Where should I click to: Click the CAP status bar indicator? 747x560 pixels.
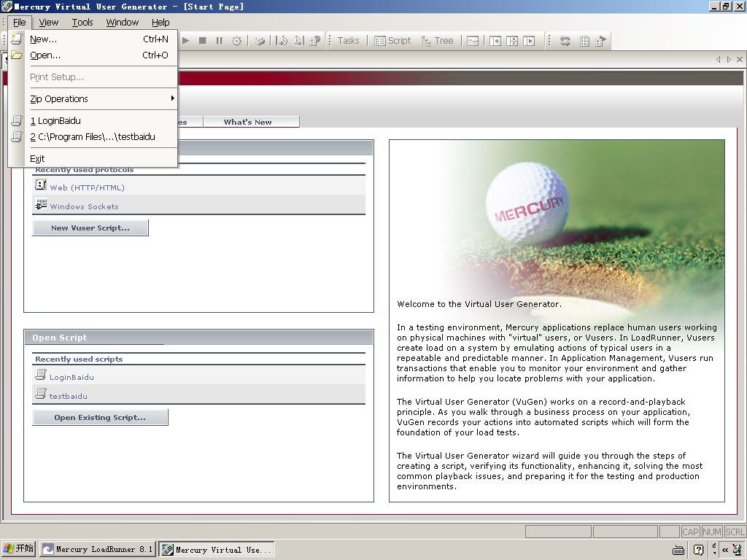pyautogui.click(x=690, y=532)
